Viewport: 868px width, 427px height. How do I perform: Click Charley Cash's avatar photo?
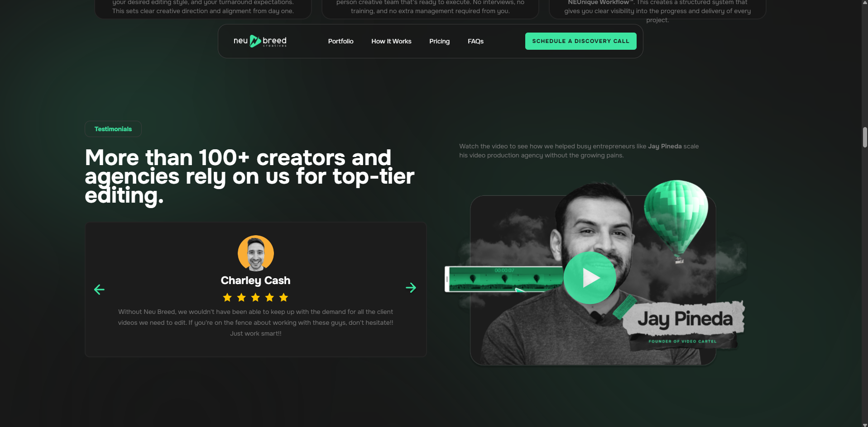click(256, 253)
